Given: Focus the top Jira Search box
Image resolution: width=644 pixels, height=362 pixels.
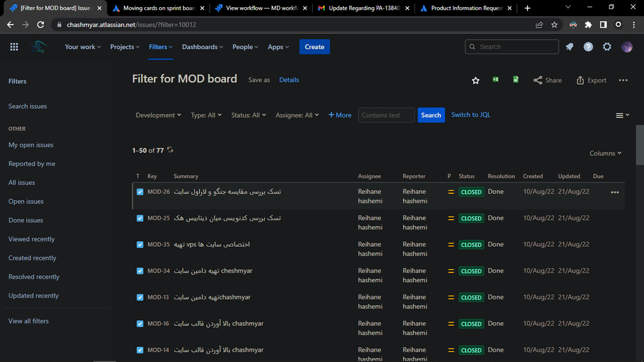Looking at the screenshot, I should coord(511,47).
